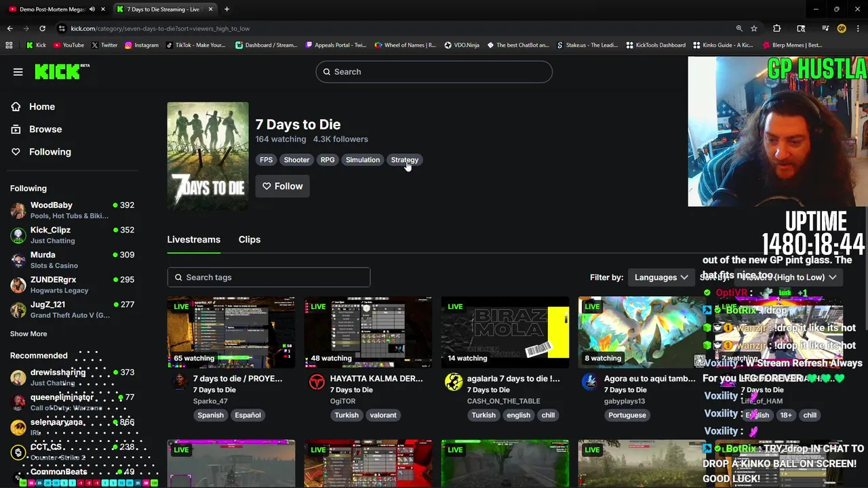The width and height of the screenshot is (868, 488).
Task: Open '7 days to die / PROYE...' stream title
Action: coord(237,378)
